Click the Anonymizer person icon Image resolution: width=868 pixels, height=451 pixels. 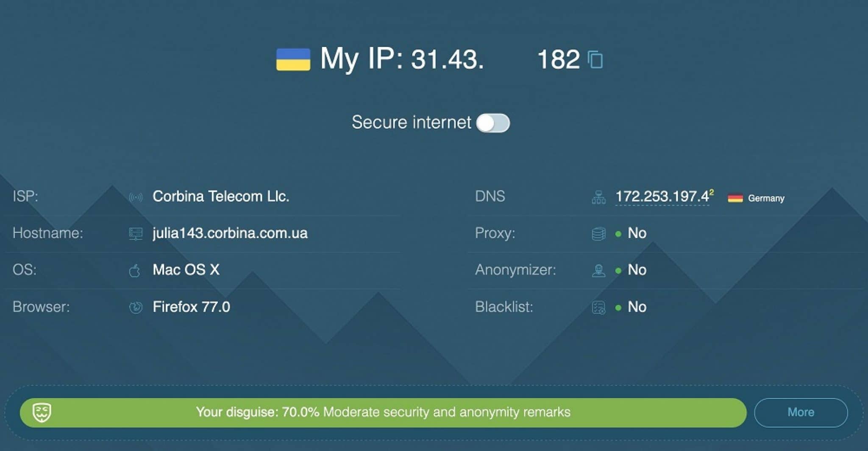pos(598,271)
